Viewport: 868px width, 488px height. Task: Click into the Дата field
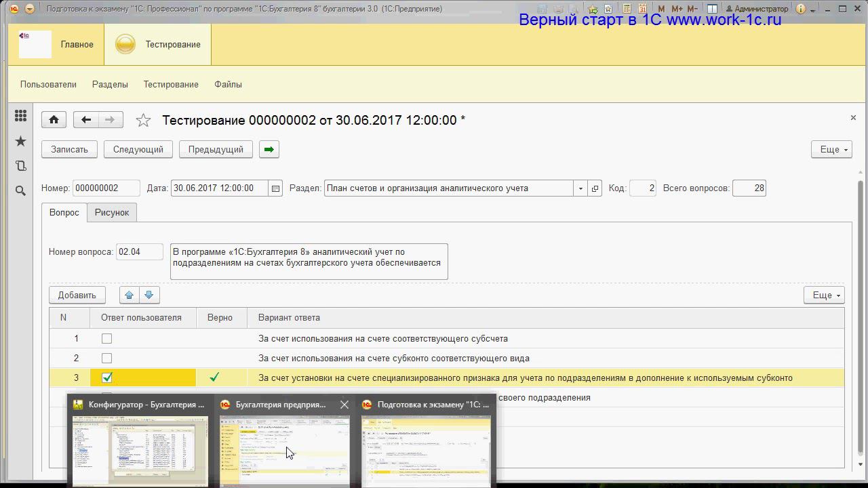click(220, 188)
